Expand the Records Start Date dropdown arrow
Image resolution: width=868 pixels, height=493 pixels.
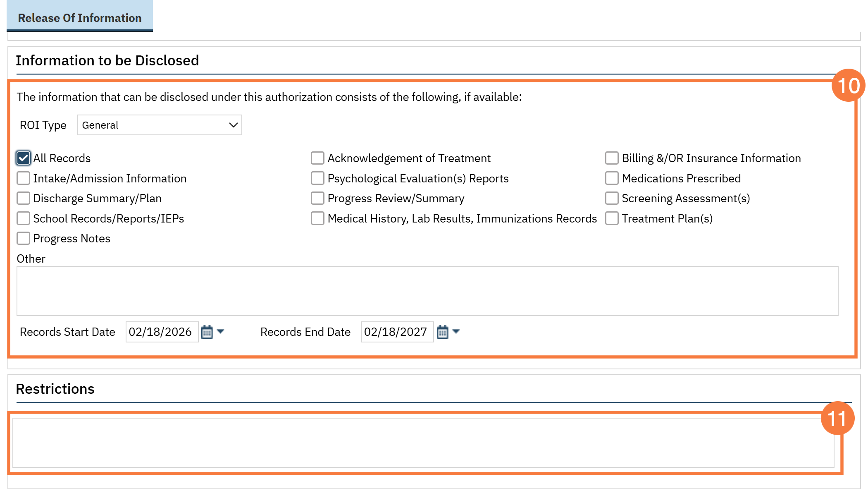221,331
